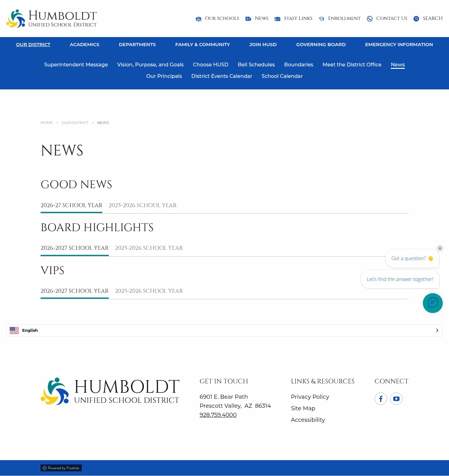Image resolution: width=449 pixels, height=476 pixels.
Task: Click Our Schools header text link
Action: coord(222,18)
